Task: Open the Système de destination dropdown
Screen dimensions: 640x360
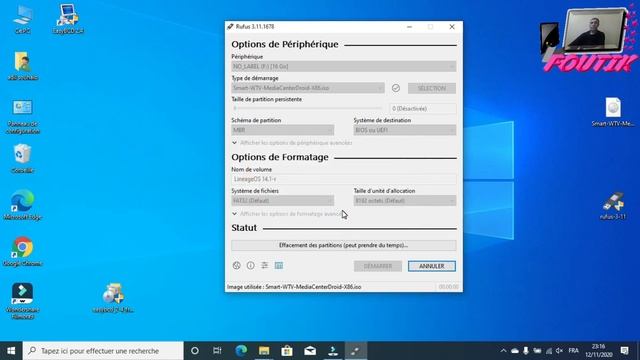Action: 405,130
